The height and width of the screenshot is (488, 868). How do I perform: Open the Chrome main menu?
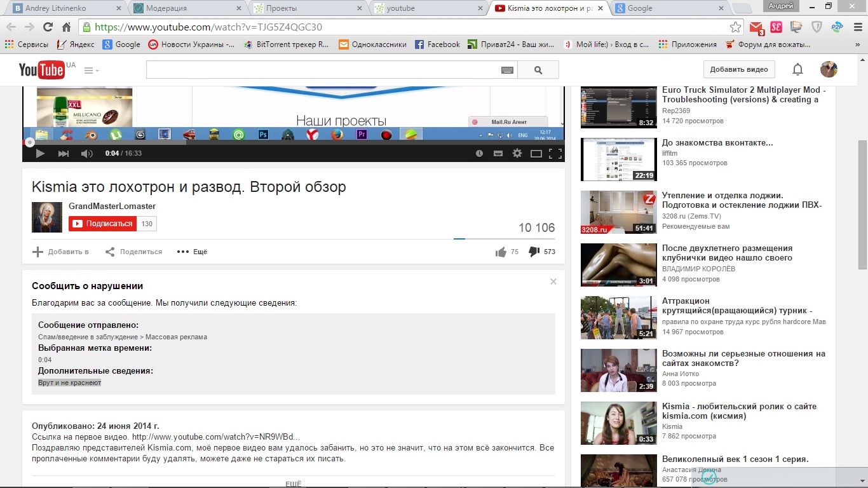[857, 27]
